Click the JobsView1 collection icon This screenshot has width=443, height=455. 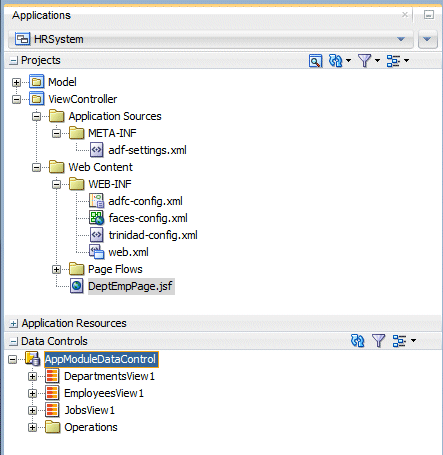pyautogui.click(x=52, y=410)
